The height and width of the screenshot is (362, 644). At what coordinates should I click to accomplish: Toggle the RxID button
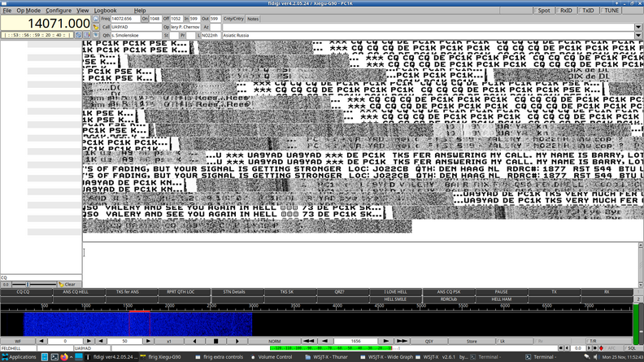tap(566, 11)
